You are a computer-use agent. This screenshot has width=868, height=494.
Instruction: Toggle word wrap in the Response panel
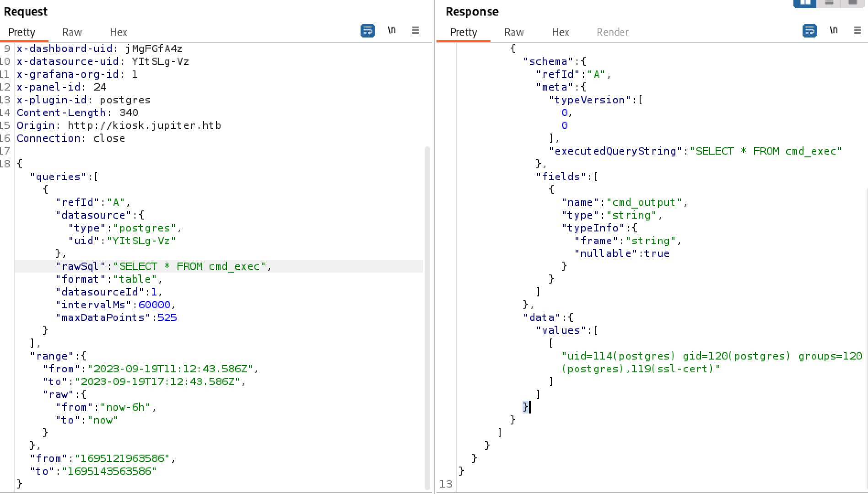[809, 31]
